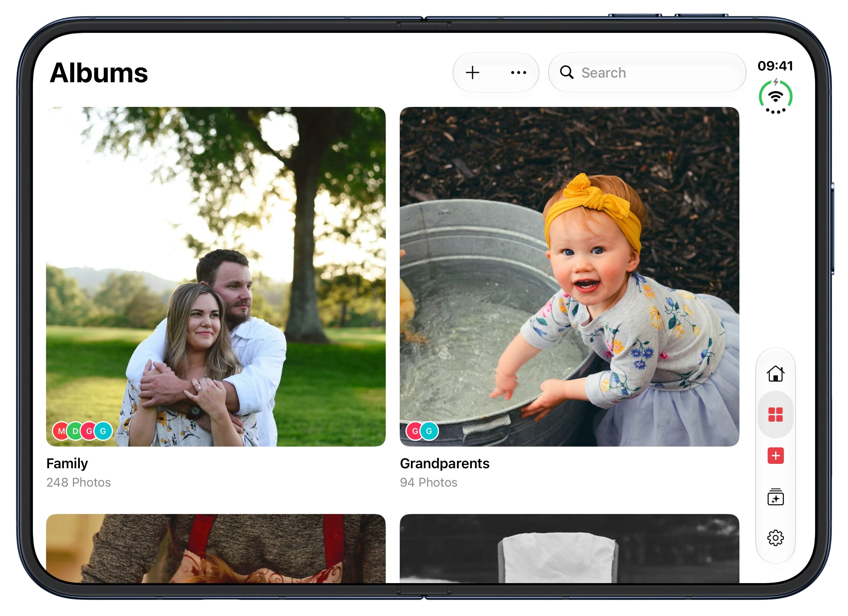The height and width of the screenshot is (616, 848).
Task: Open Settings gear in side bar
Action: (x=775, y=538)
